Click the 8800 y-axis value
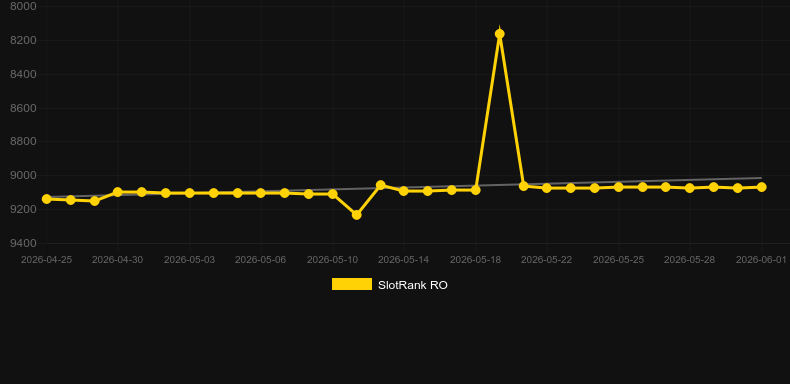 (x=23, y=142)
